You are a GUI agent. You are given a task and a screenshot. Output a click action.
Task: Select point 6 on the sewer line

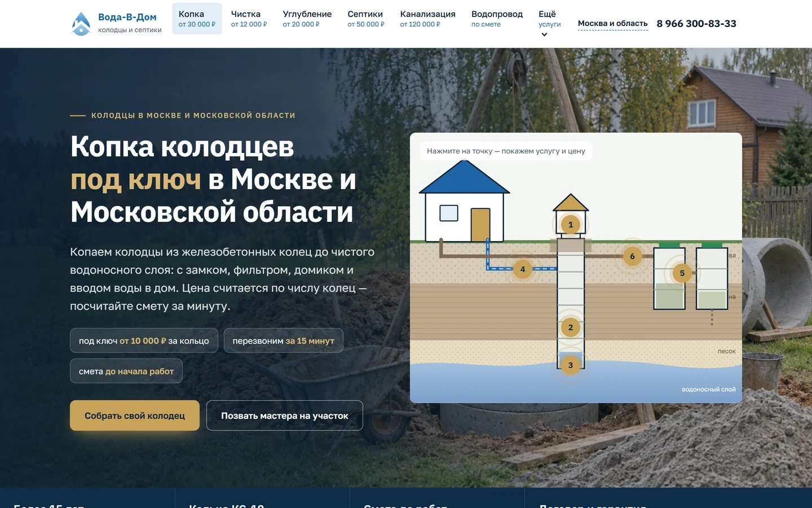tap(632, 256)
